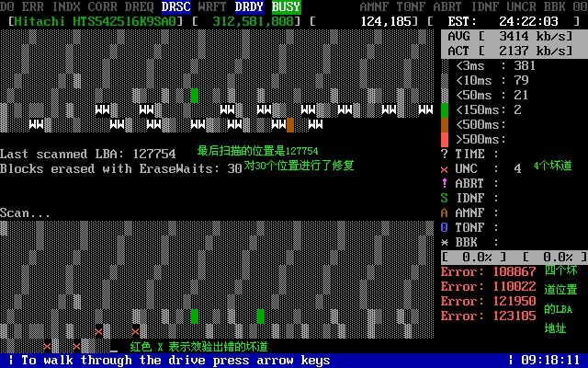588x368 pixels.
Task: Click the green <150ms color swatch
Action: point(445,110)
